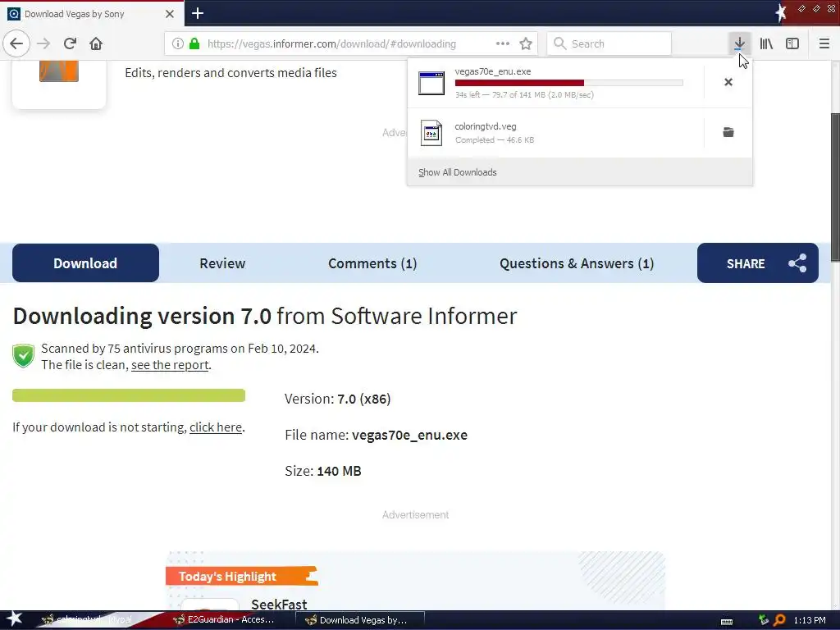Screen dimensions: 840x630
Task: Click the taskbar clock 1:13 PM
Action: 810,620
